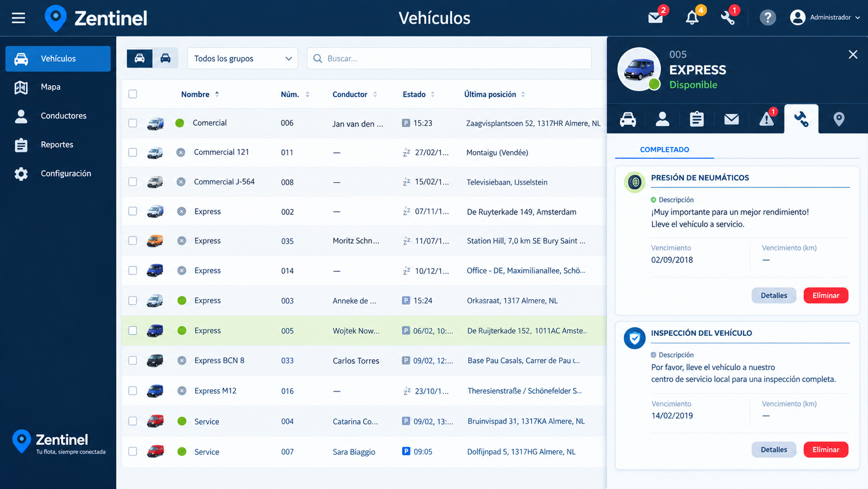
Task: Open the warnings triangle tab in detail panel
Action: click(767, 119)
